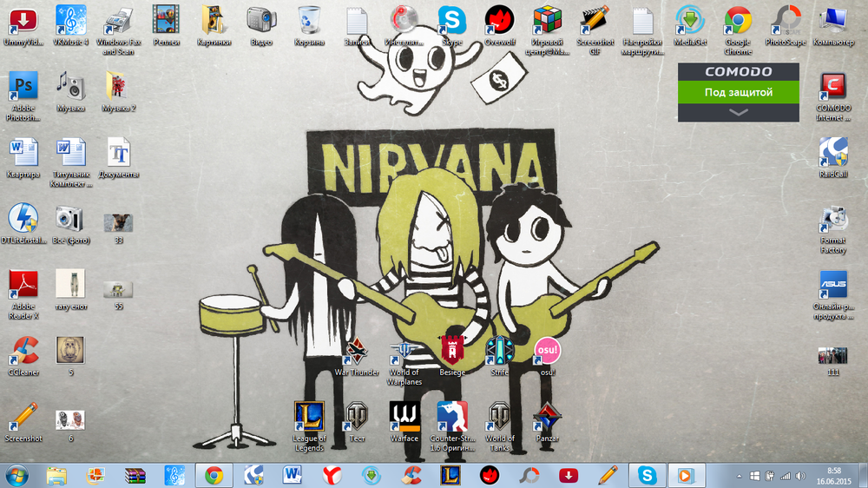Switch to Chrome in the taskbar
868x488 pixels.
(214, 476)
